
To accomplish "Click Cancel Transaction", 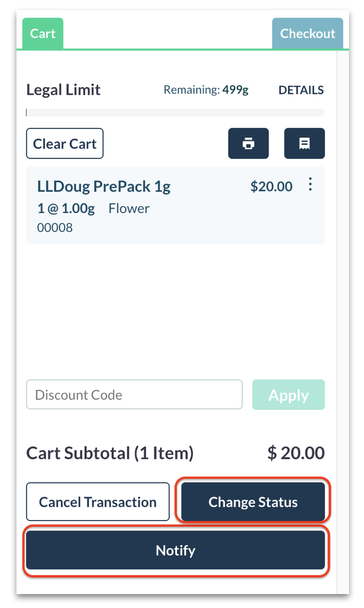I will 98,502.
